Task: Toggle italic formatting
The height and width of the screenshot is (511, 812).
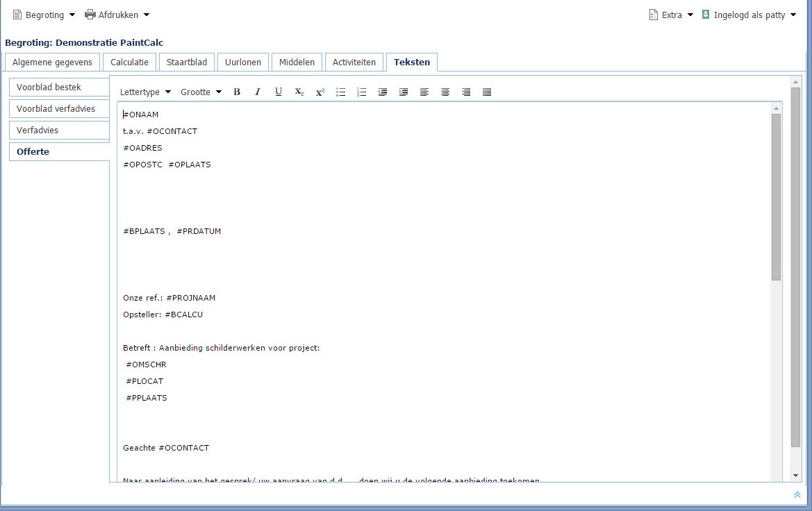Action: [x=258, y=92]
